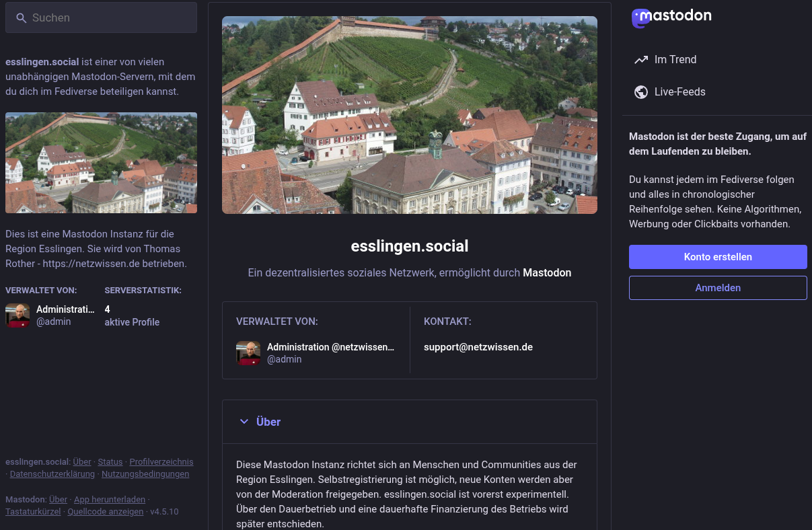Screen dimensions: 812x530
Task: Collapse the Über section chevron
Action: click(x=244, y=422)
